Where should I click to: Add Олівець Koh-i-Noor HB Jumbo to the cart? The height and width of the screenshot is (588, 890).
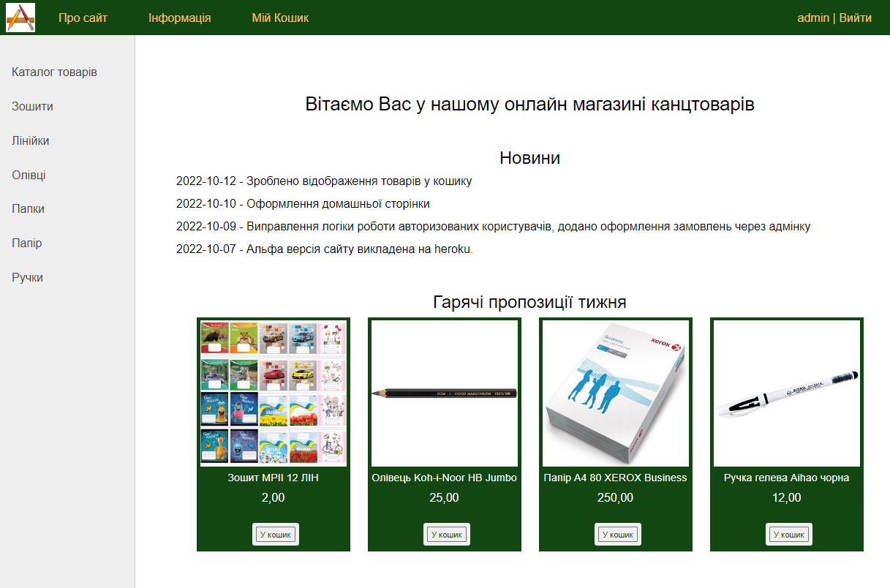[x=447, y=534]
